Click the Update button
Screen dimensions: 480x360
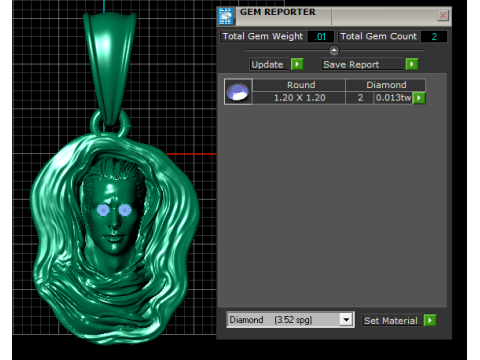point(270,64)
